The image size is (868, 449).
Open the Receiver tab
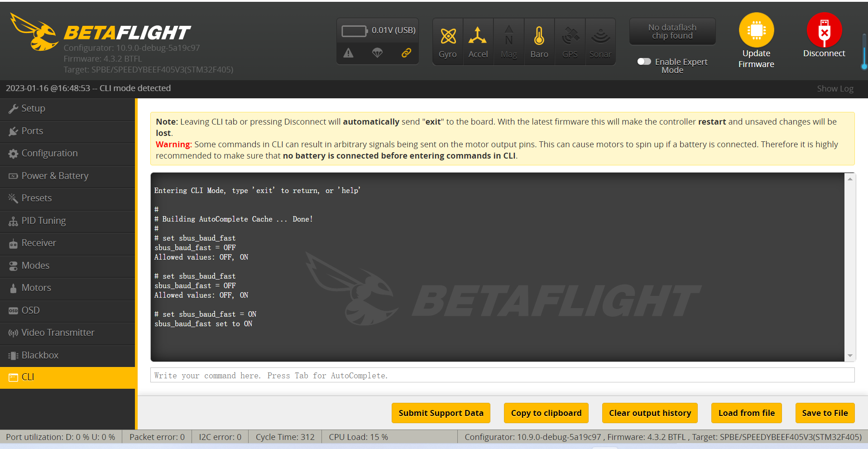tap(67, 243)
